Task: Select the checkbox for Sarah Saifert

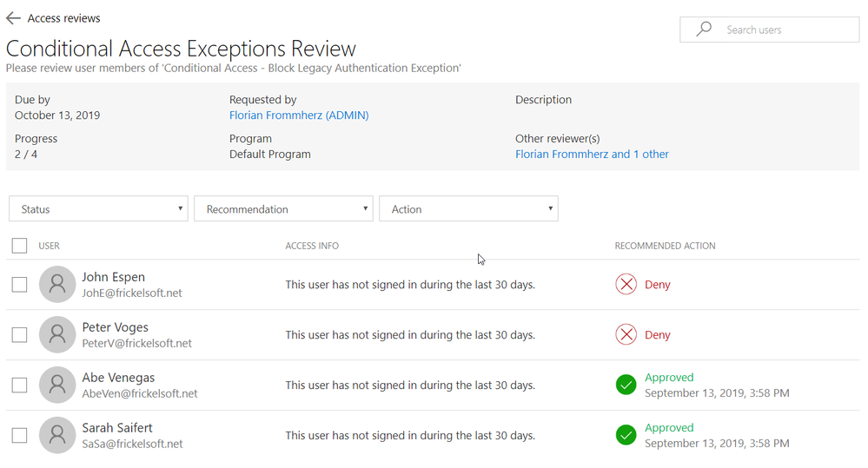Action: pos(20,435)
